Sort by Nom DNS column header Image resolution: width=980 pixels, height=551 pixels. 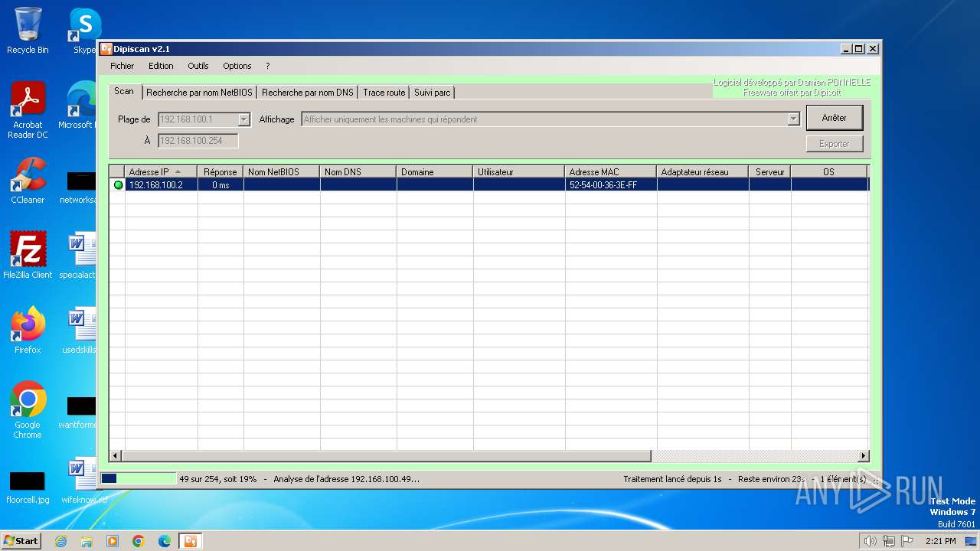[x=358, y=172]
